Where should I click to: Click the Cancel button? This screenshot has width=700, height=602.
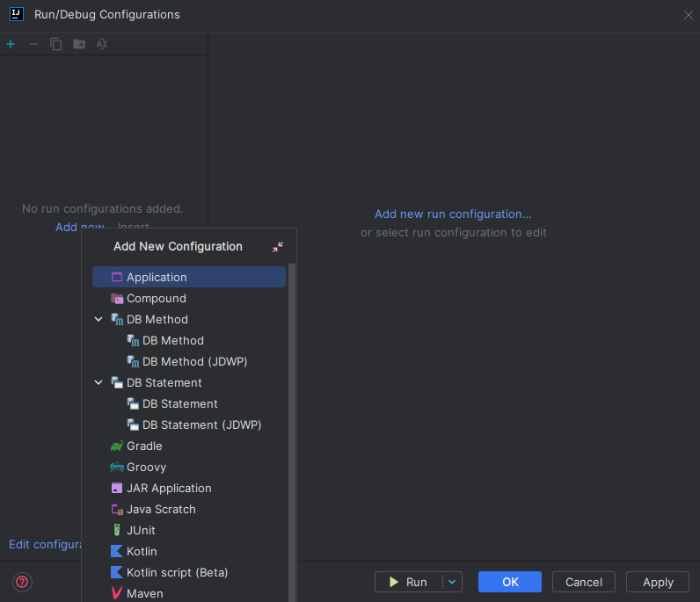(x=584, y=582)
